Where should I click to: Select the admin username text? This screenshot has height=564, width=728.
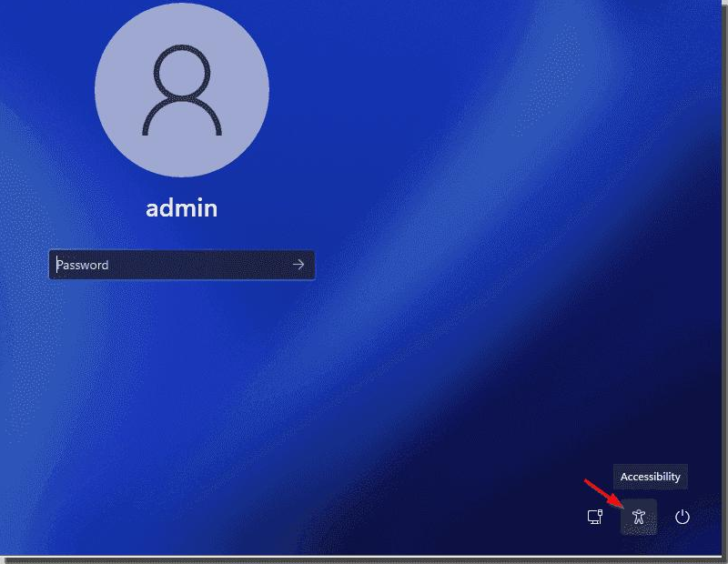point(182,207)
